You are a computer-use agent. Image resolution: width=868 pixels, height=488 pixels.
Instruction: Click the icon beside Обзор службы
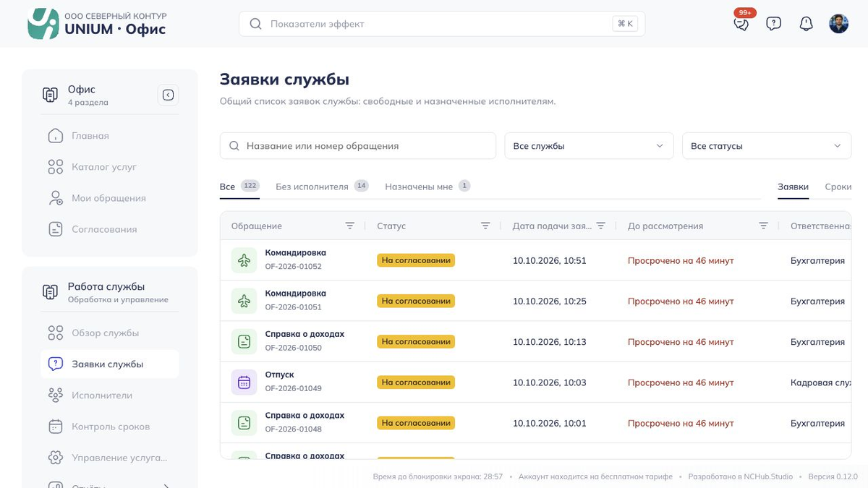coord(56,333)
